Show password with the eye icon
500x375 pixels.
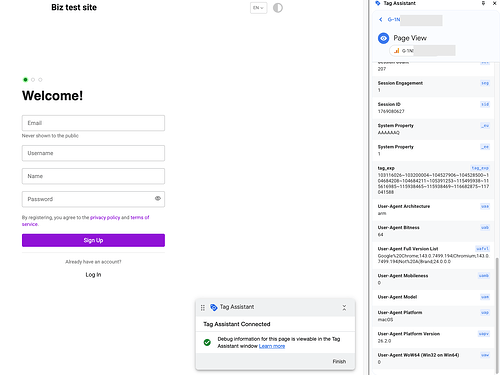158,199
